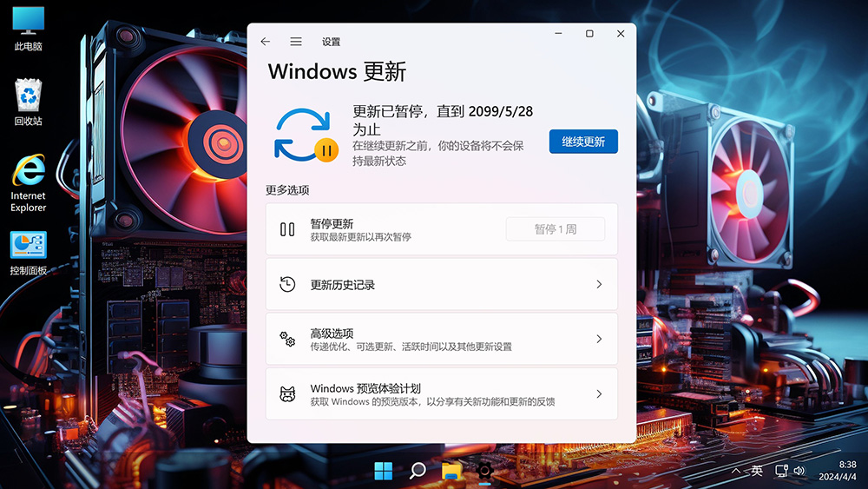
Task: Open the Settings hamburger navigation menu
Action: pyautogui.click(x=296, y=42)
